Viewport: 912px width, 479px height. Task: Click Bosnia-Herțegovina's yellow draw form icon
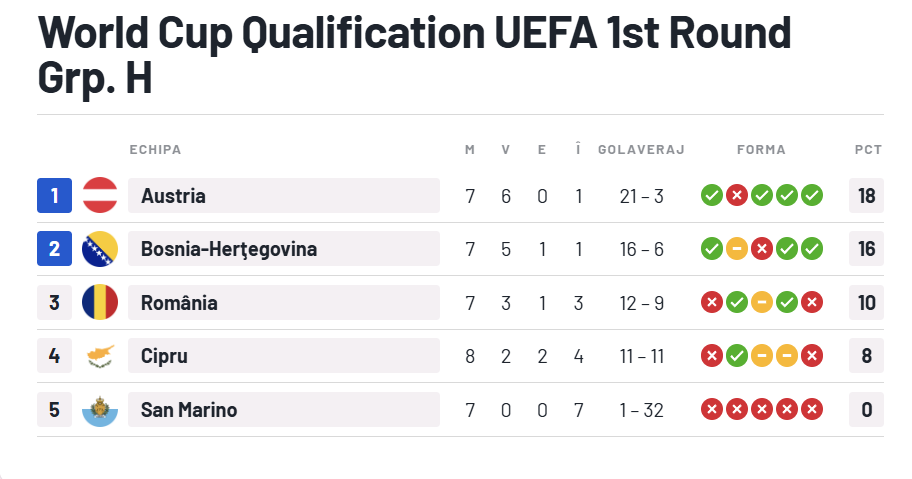click(737, 249)
